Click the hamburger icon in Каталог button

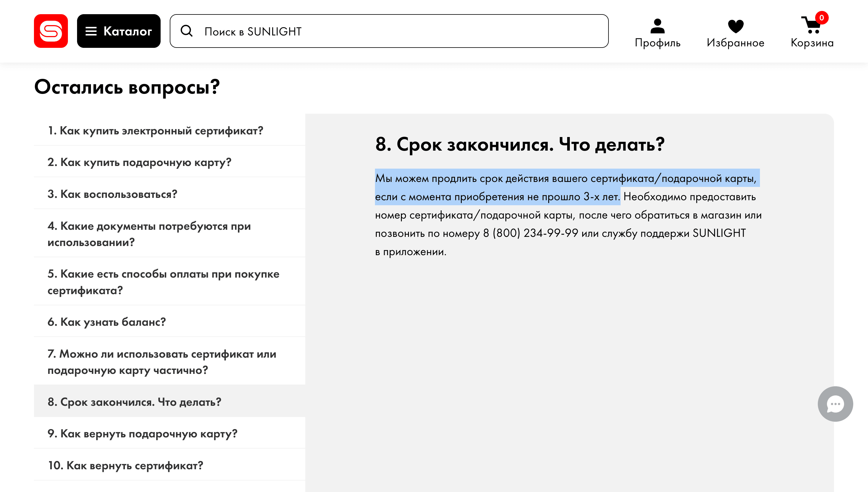[x=91, y=31]
